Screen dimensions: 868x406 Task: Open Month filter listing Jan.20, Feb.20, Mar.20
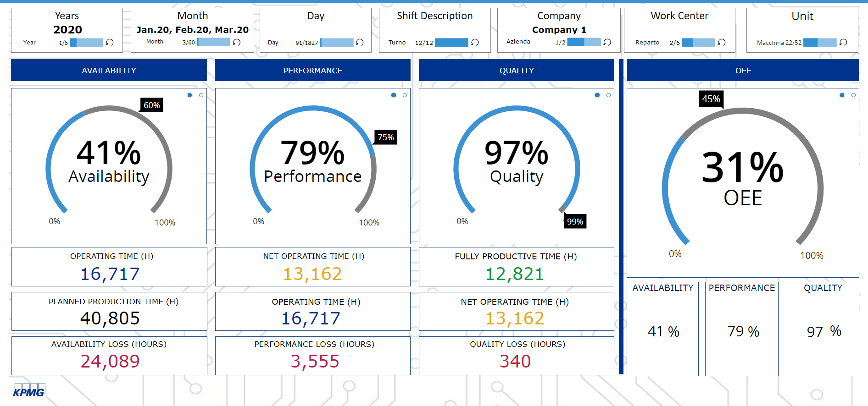tap(192, 29)
